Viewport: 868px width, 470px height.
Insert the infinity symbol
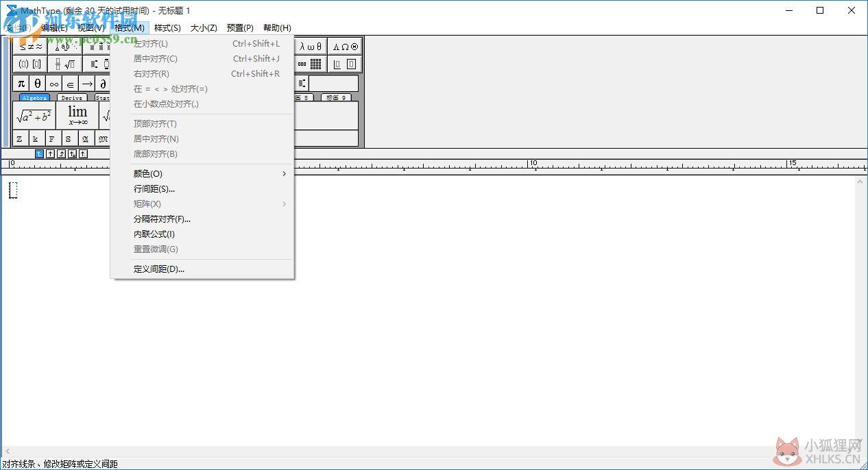coord(54,84)
